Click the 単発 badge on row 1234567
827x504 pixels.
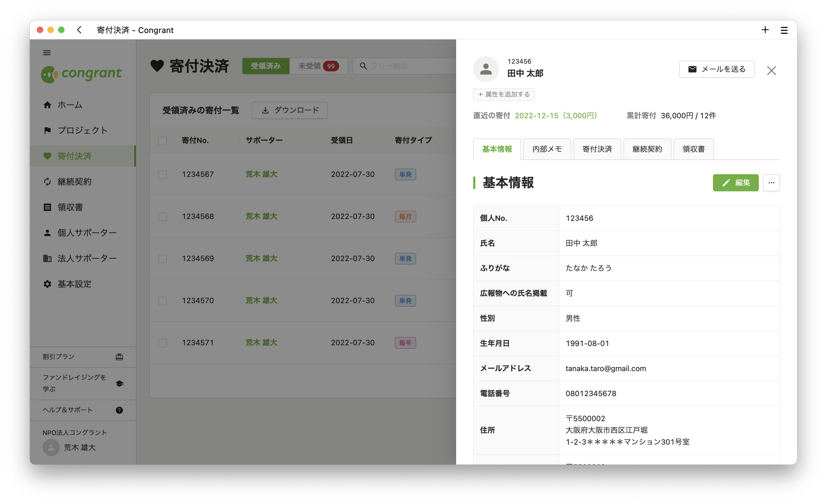[405, 174]
